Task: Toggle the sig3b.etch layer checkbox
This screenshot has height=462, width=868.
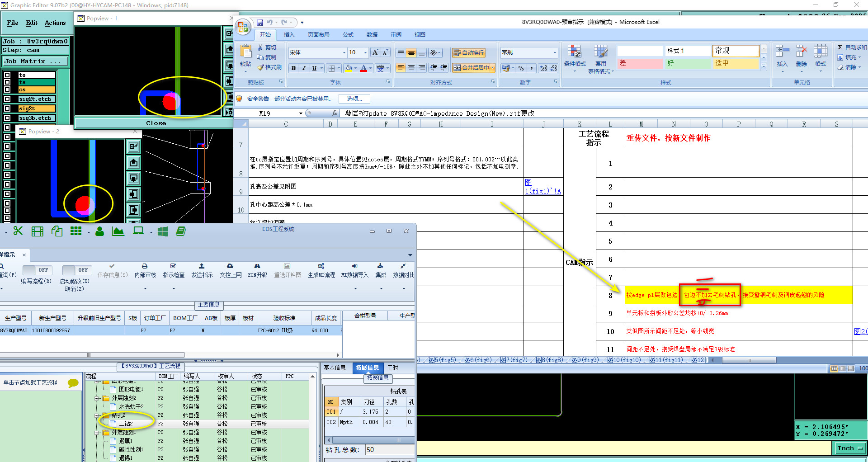Action: click(7, 118)
